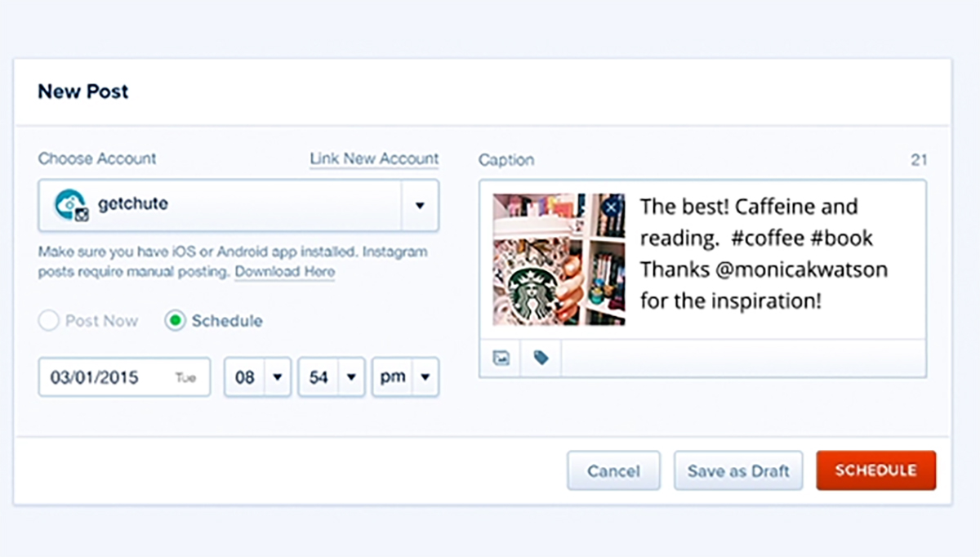Click the Link New Account link
Image resolution: width=980 pixels, height=557 pixels.
374,159
